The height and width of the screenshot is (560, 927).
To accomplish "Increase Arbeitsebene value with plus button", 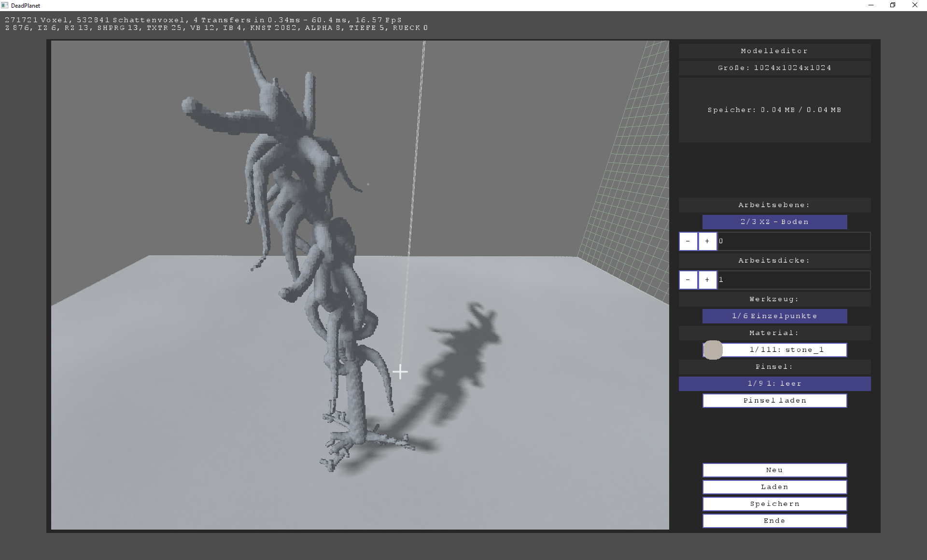I will coord(707,241).
